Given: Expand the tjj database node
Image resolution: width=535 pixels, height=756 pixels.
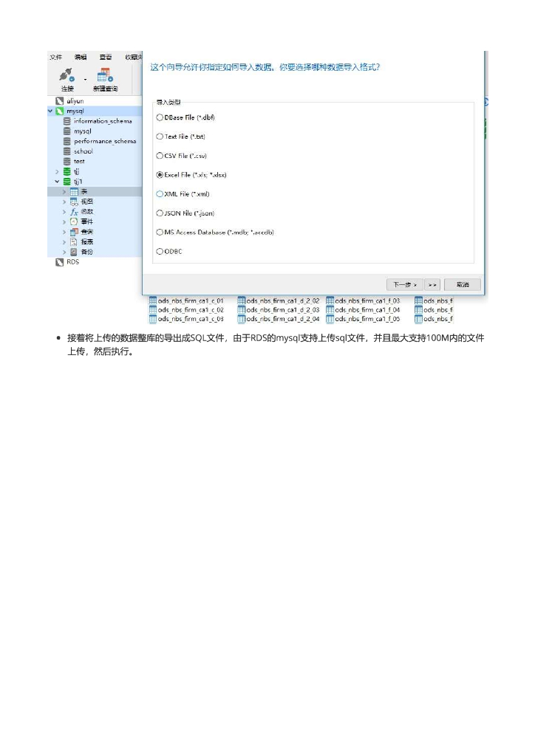Looking at the screenshot, I should (57, 171).
